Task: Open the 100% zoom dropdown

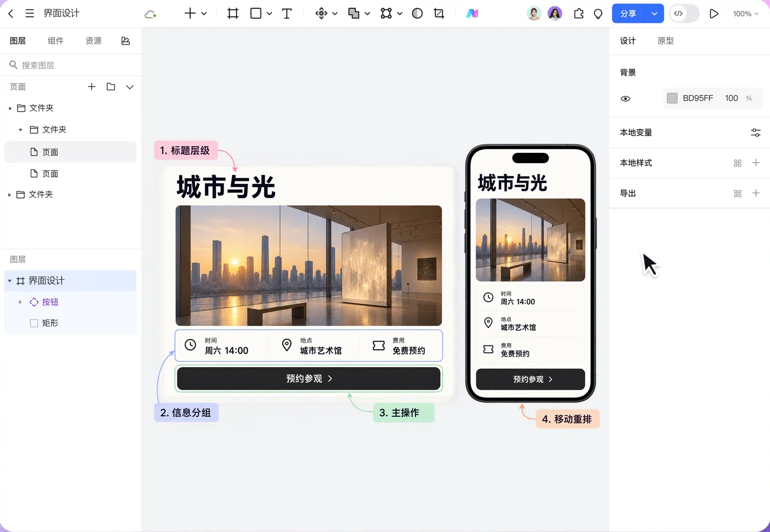Action: 745,14
